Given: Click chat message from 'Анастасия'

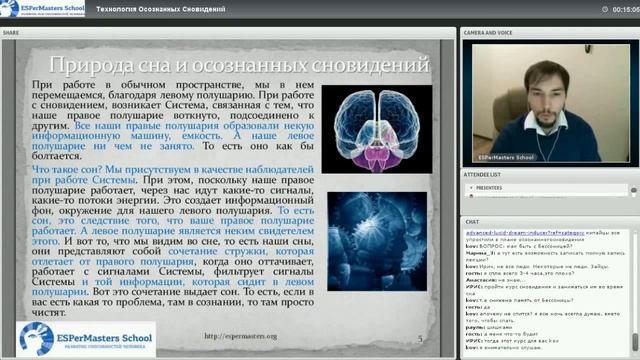Looking at the screenshot, I should pyautogui.click(x=496, y=280).
